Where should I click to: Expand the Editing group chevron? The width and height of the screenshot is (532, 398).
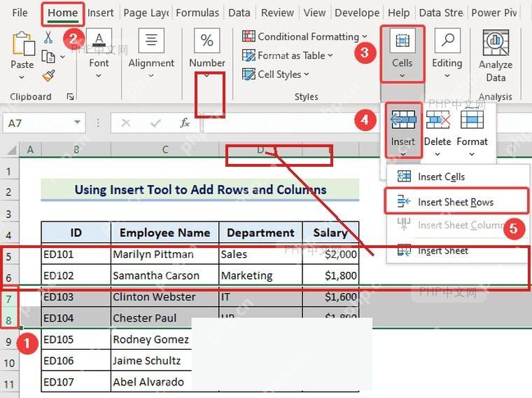pos(447,76)
